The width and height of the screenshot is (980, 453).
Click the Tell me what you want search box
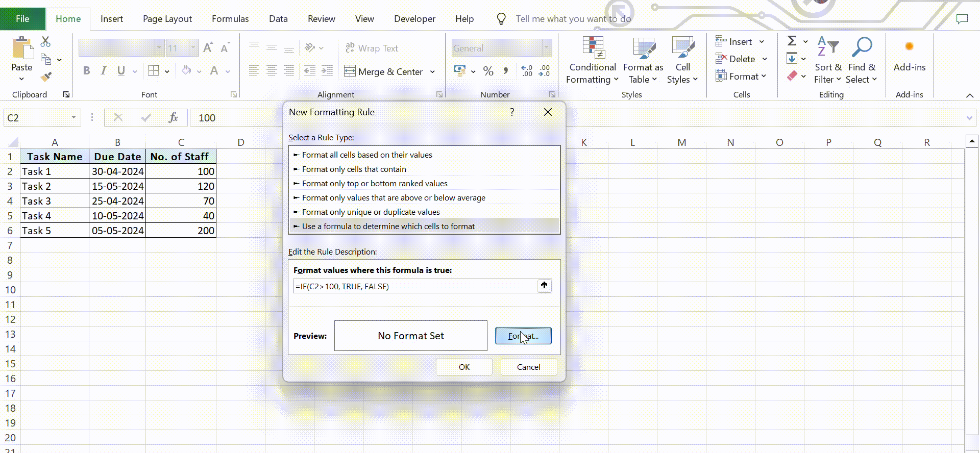pyautogui.click(x=573, y=19)
